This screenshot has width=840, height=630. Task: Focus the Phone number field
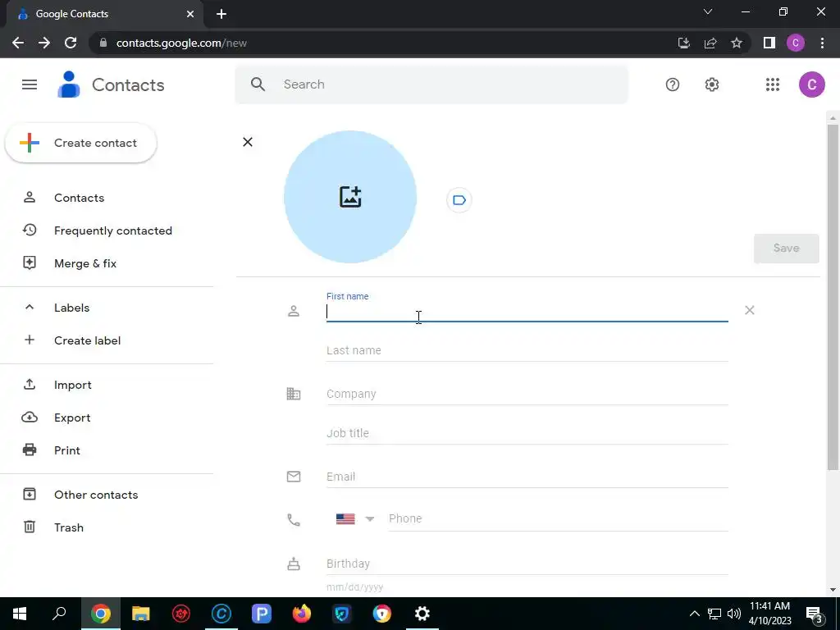[x=558, y=518]
